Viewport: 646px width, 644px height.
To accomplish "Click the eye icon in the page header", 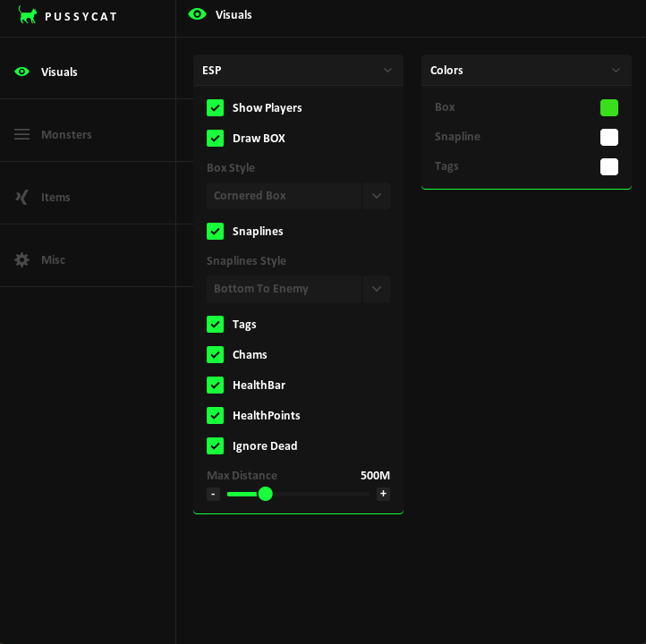I will click(198, 14).
